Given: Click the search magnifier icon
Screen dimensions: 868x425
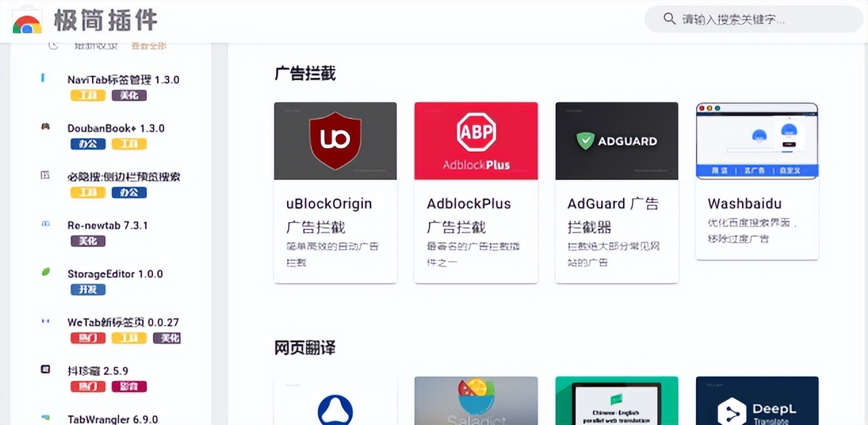Looking at the screenshot, I should click(669, 19).
